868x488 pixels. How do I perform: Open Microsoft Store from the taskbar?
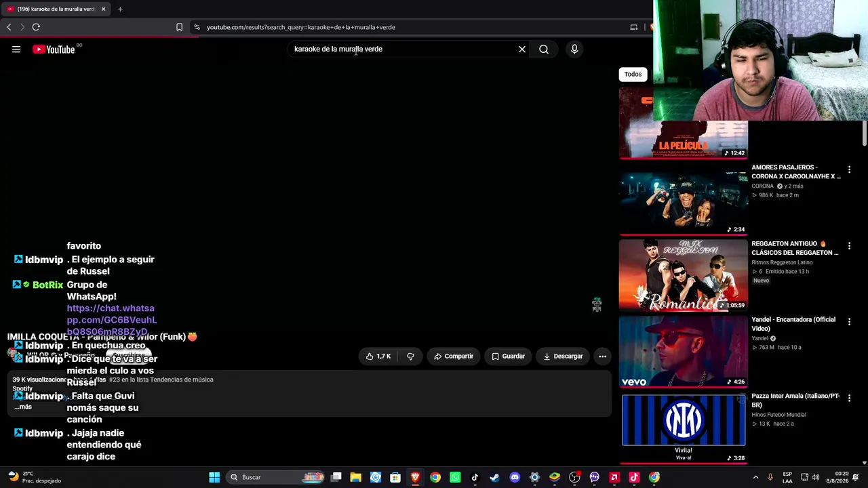pos(395,477)
